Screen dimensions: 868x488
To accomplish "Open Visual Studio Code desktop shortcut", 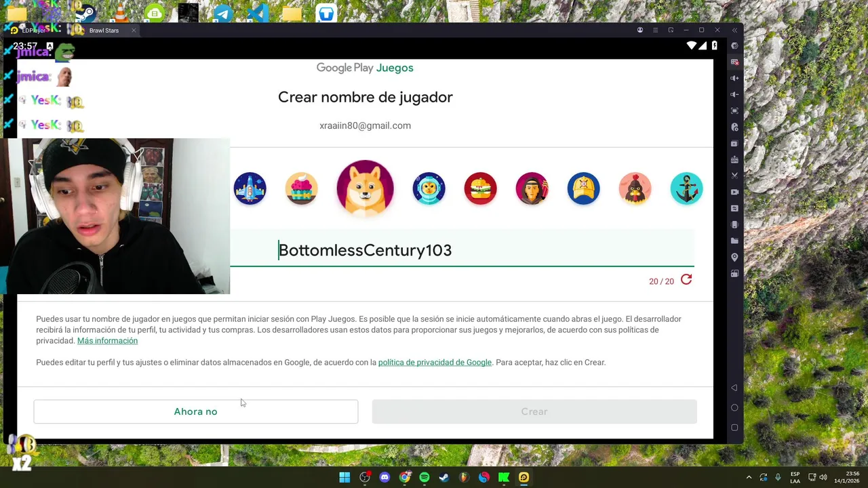I will [258, 13].
